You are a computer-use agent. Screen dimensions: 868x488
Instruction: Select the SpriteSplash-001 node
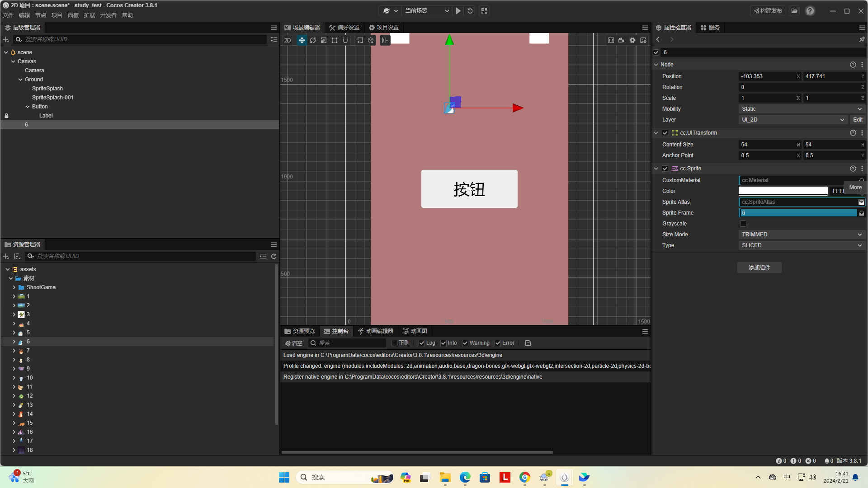tap(53, 98)
